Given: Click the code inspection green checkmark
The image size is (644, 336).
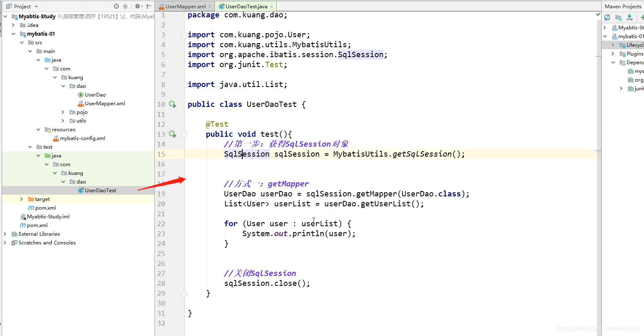Looking at the screenshot, I should point(598,15).
